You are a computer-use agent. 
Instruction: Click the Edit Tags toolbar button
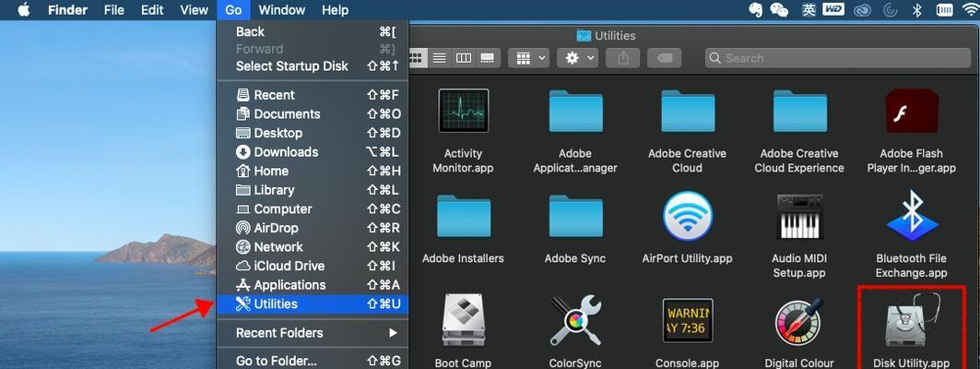[665, 58]
